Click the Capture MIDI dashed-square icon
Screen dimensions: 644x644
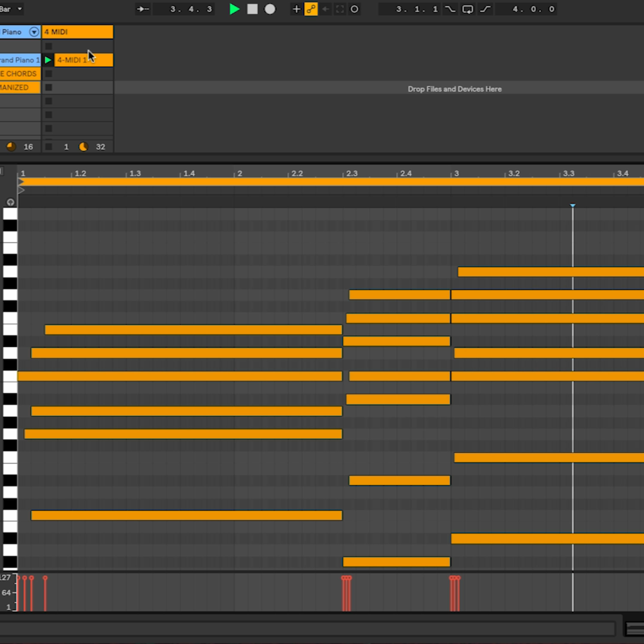point(340,9)
